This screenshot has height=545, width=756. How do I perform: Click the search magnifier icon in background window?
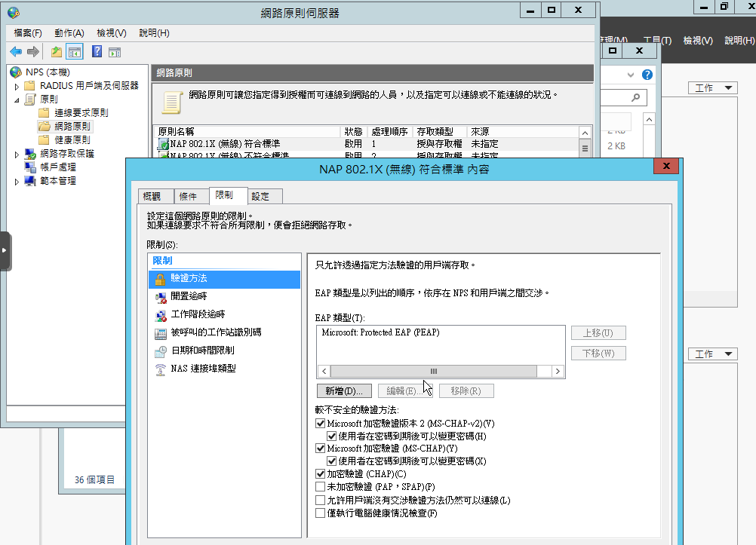(636, 98)
